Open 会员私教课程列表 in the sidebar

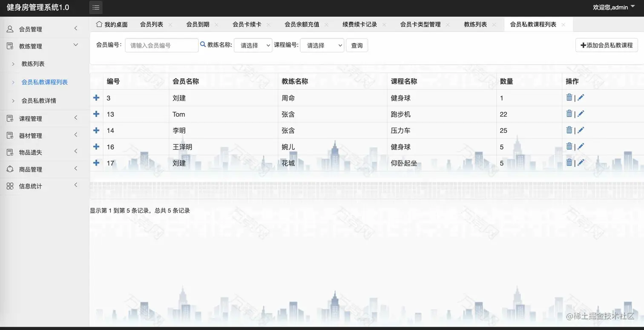45,82
